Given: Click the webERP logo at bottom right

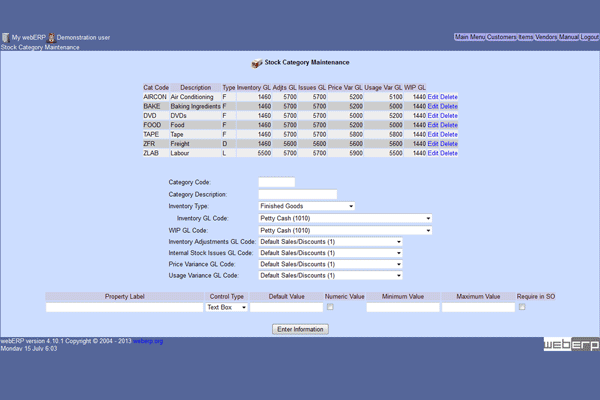Looking at the screenshot, I should point(571,344).
